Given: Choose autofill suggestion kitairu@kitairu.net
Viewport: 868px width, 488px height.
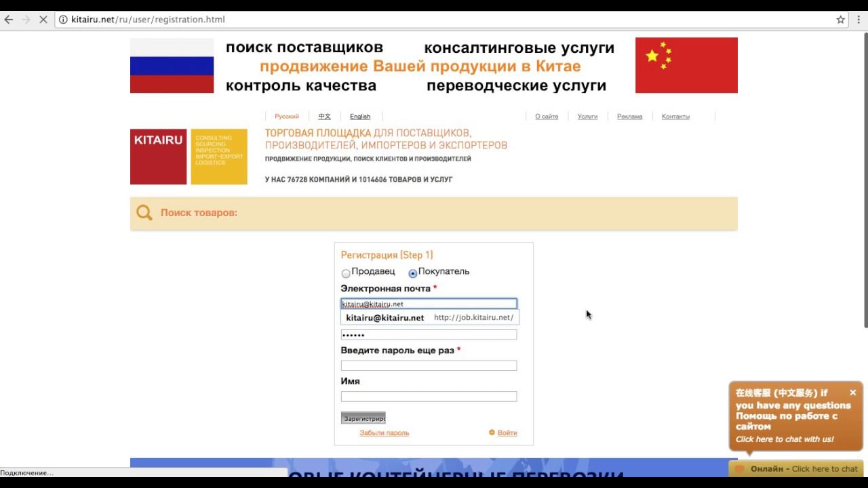Looking at the screenshot, I should [x=430, y=317].
